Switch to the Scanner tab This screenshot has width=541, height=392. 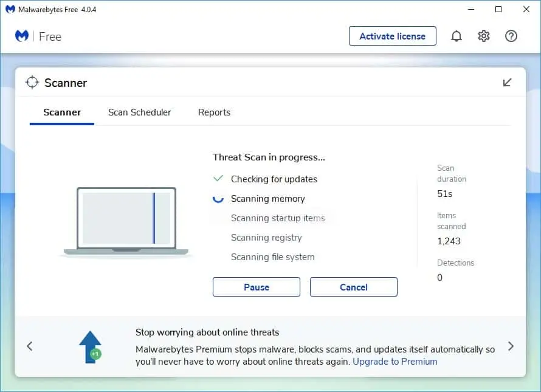[x=62, y=112]
